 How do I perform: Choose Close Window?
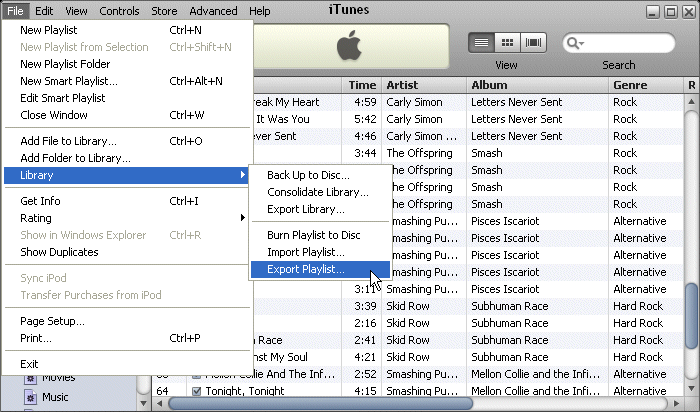(x=127, y=115)
